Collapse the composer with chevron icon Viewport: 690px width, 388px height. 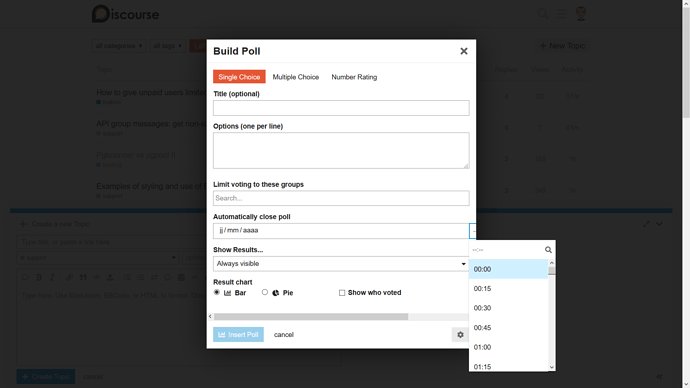659,224
